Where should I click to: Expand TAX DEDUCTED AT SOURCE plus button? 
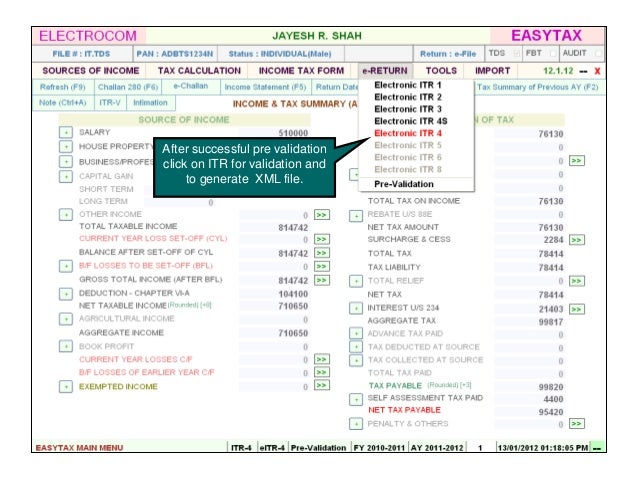pyautogui.click(x=356, y=347)
